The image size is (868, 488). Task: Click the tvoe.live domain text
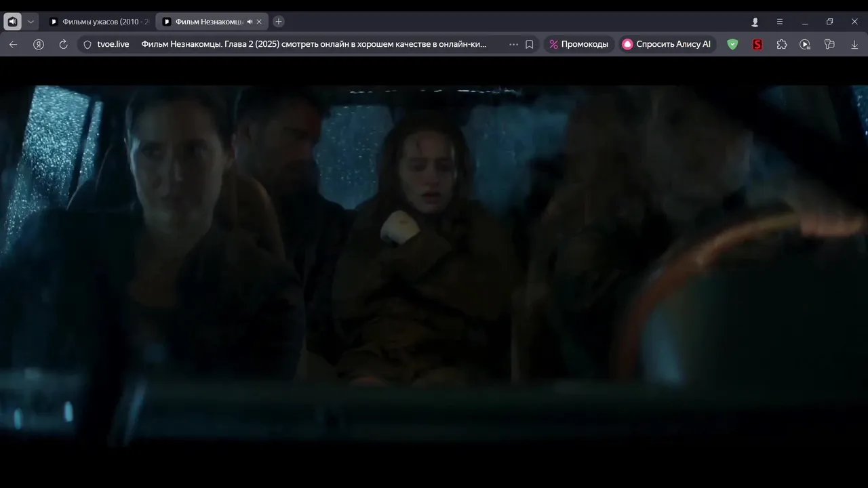tap(113, 44)
